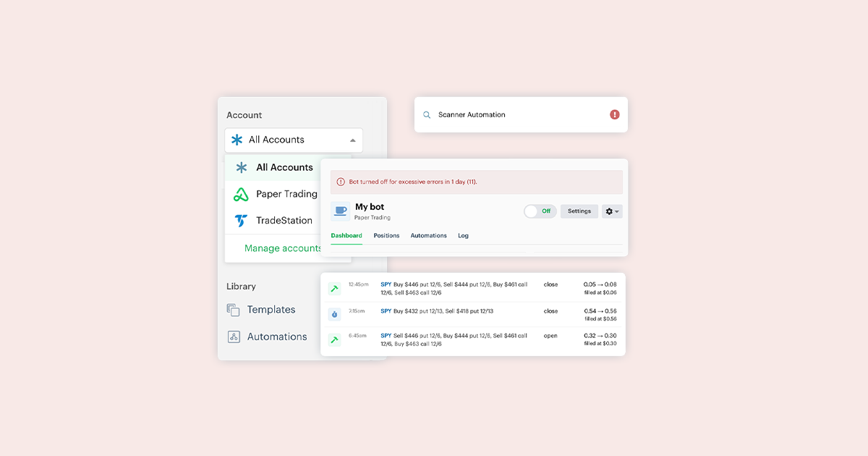The height and width of the screenshot is (456, 868).
Task: Click the magnifying glass in Scanner Automation search
Action: (427, 114)
